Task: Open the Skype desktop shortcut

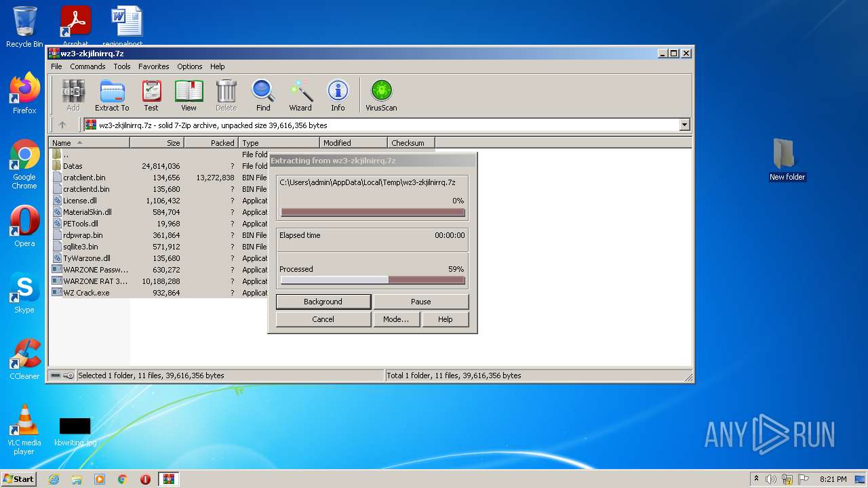Action: pos(24,293)
